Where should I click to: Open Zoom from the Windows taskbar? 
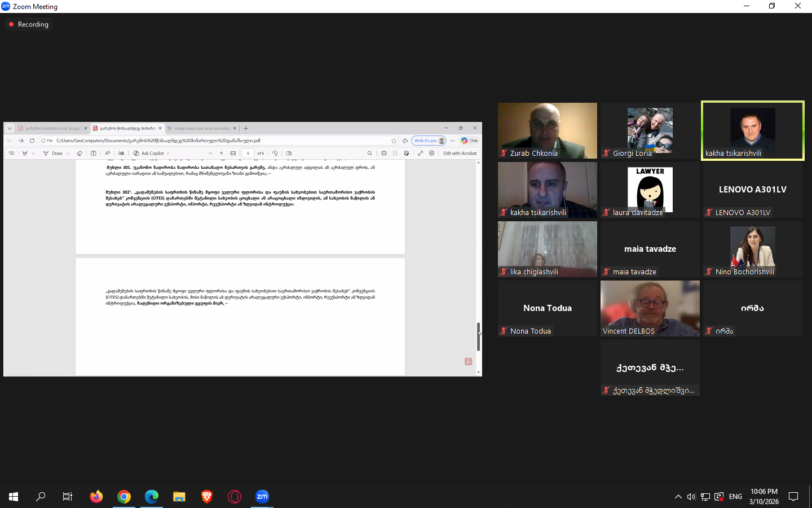pos(262,497)
